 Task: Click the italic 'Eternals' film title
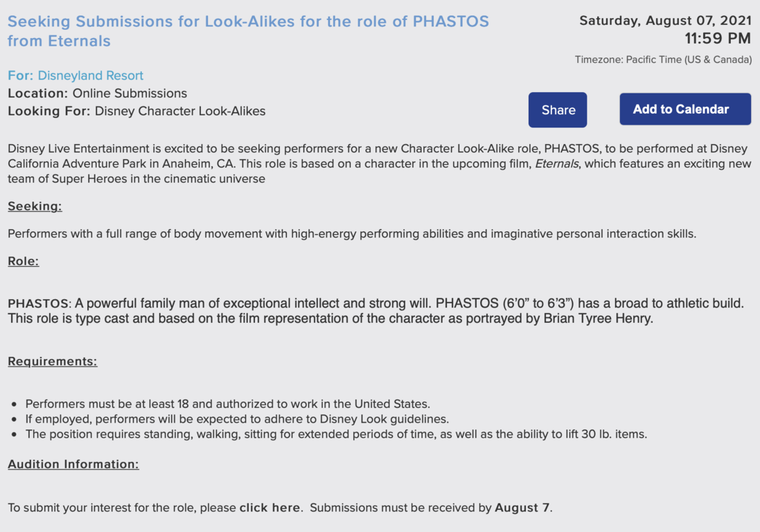click(556, 163)
